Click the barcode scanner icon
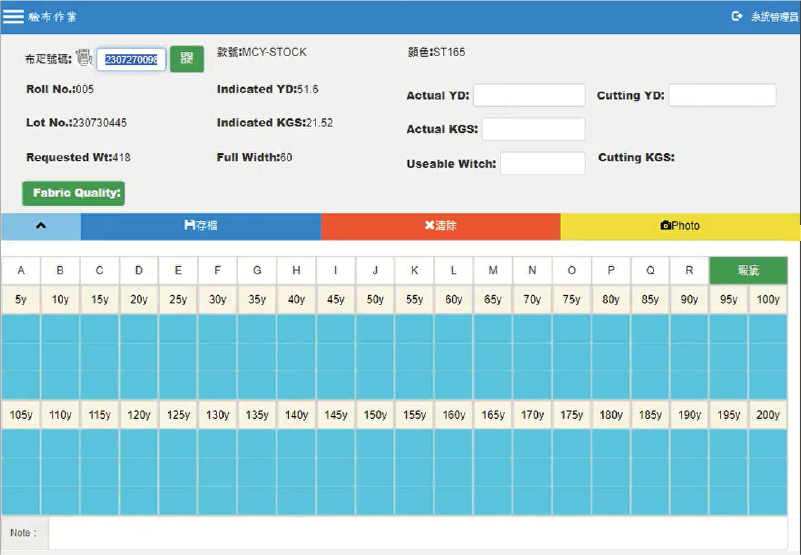Image resolution: width=801 pixels, height=555 pixels. [84, 57]
